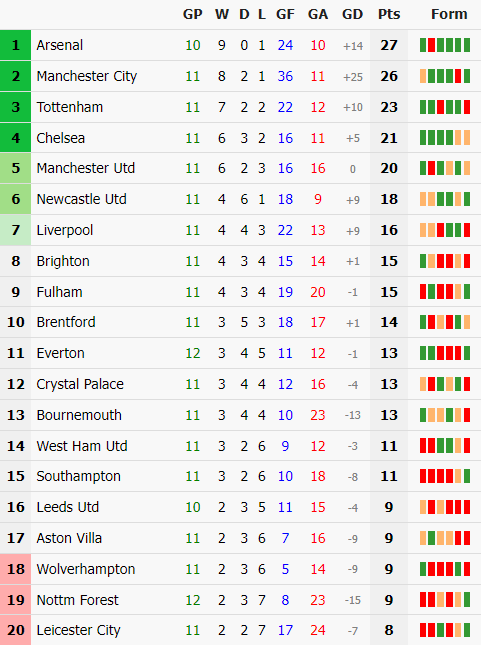Click Brighton's goals for value 15
This screenshot has width=481, height=645.
click(x=285, y=261)
